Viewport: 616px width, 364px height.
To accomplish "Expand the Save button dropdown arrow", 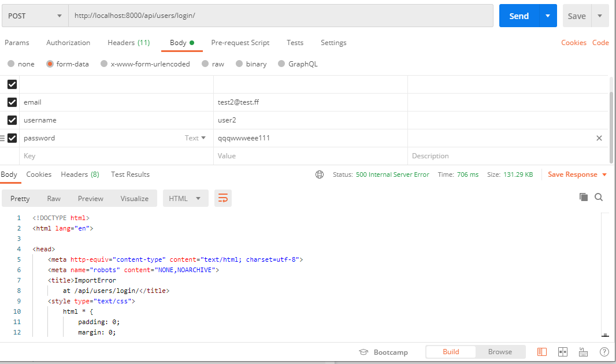I will pyautogui.click(x=600, y=16).
